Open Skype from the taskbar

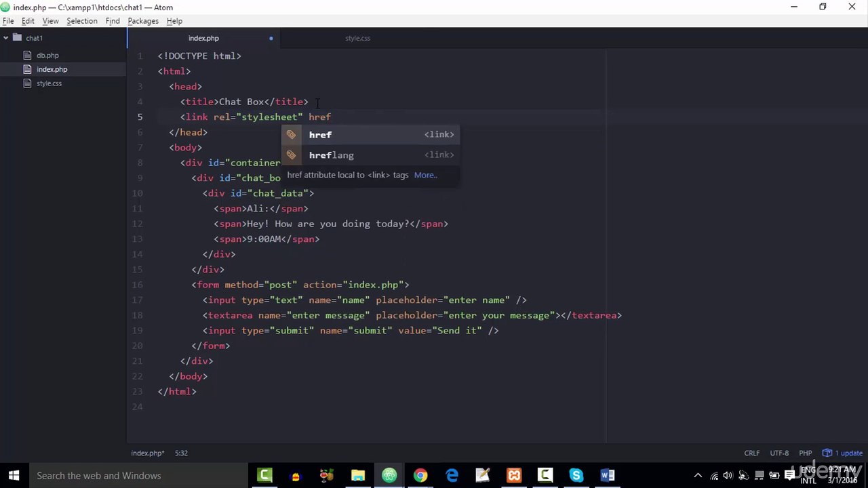(x=576, y=475)
